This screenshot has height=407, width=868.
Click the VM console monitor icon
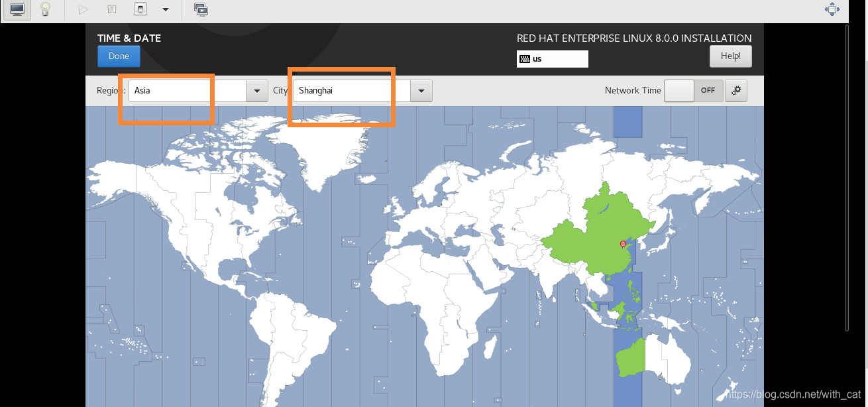(x=17, y=10)
